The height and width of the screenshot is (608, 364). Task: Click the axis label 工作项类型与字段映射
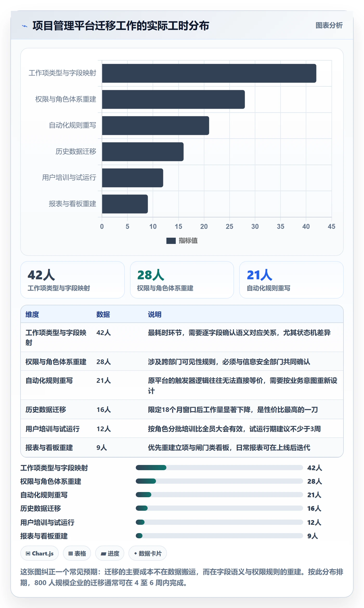[62, 73]
